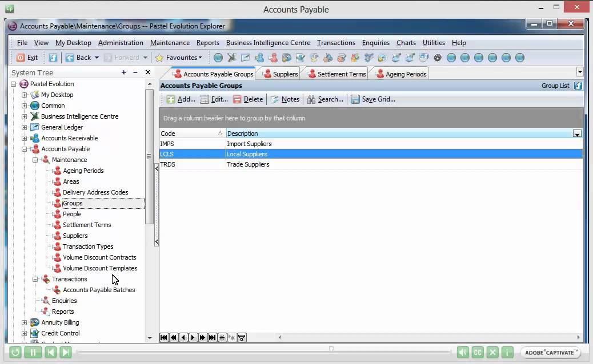Go to previous record in grid navigator
593x364 pixels.
pos(183,337)
